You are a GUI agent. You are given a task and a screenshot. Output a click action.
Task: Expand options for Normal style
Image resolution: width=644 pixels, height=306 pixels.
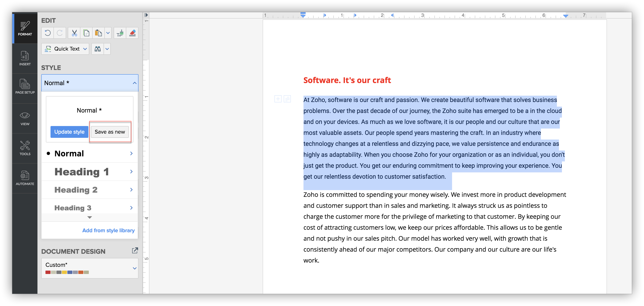(x=131, y=153)
